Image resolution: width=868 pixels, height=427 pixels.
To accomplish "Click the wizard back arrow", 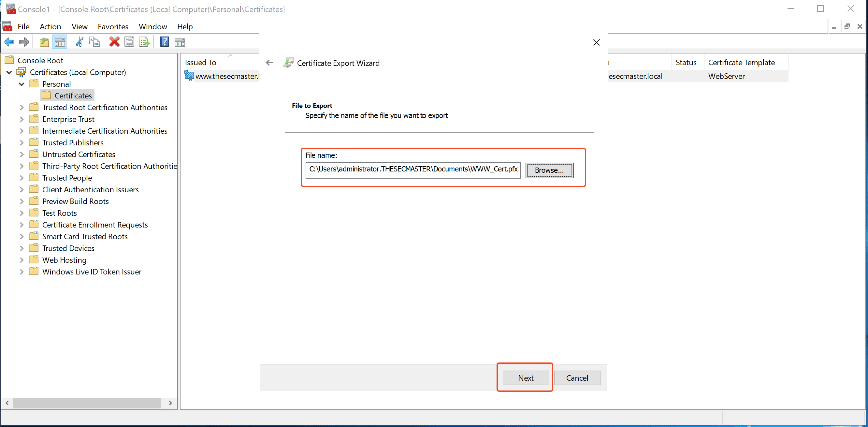I will tap(269, 63).
